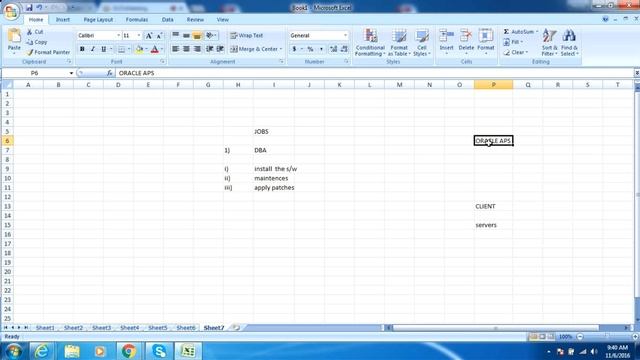640x360 pixels.
Task: Increase decimal places
Action: tap(333, 49)
